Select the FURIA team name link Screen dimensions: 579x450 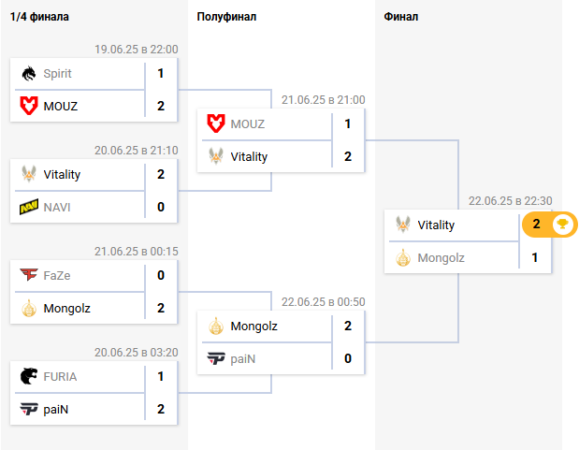[60, 377]
